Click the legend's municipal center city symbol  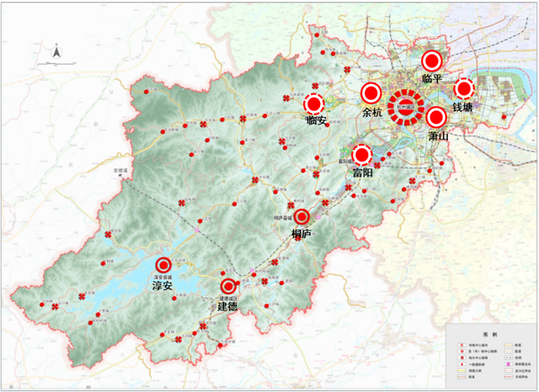click(462, 345)
